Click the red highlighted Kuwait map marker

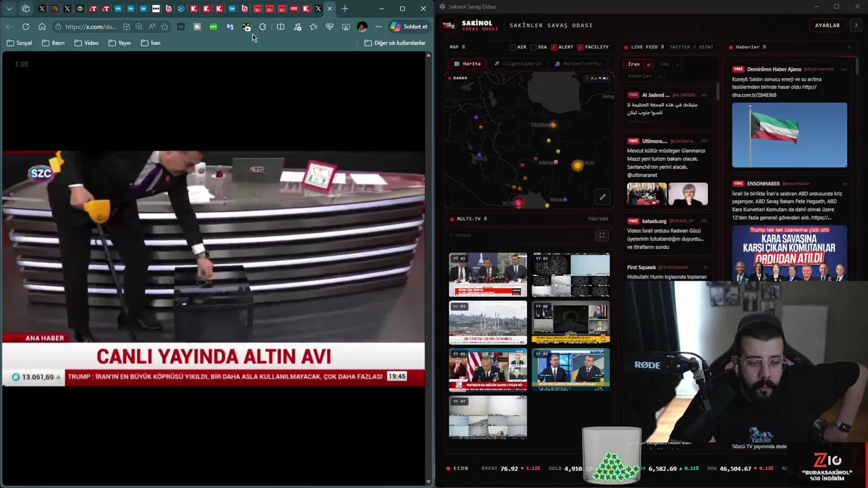click(519, 202)
